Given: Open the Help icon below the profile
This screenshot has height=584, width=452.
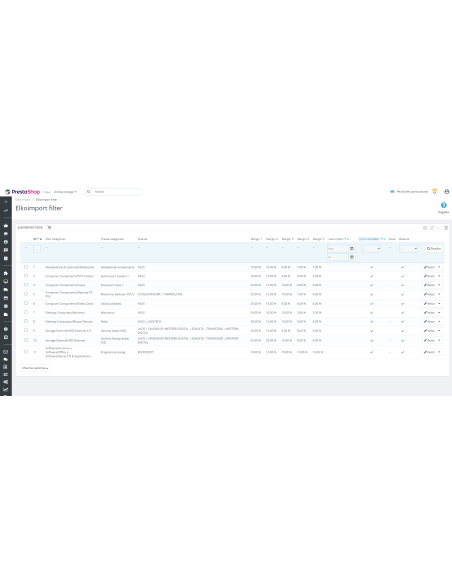Looking at the screenshot, I should (443, 205).
